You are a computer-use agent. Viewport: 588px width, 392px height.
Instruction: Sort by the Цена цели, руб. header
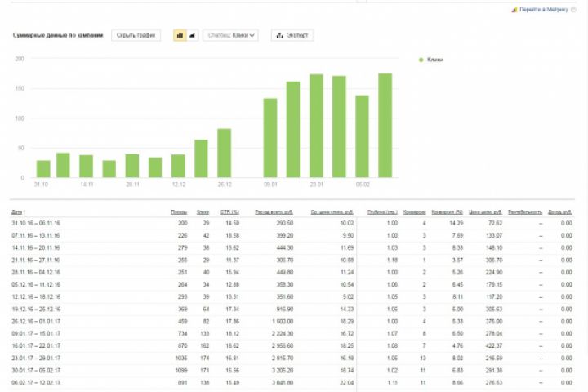[485, 212]
